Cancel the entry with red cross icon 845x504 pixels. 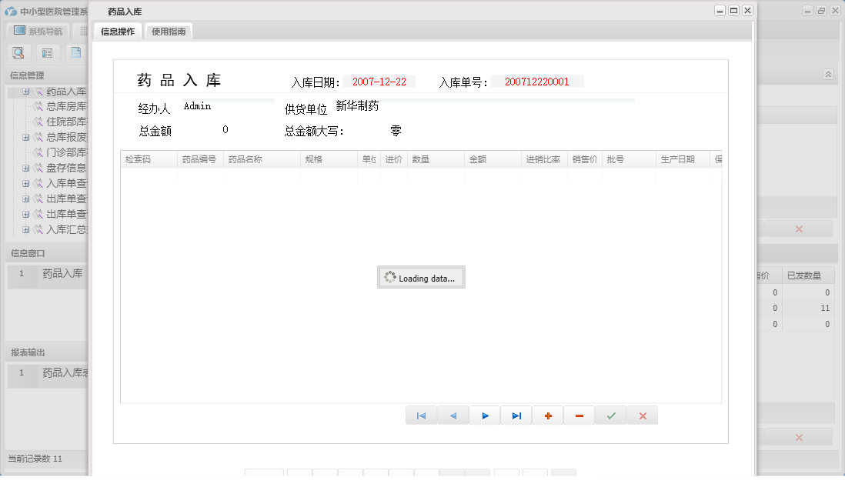click(642, 415)
